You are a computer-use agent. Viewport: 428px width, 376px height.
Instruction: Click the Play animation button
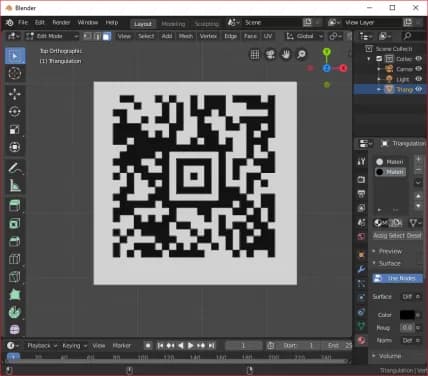click(191, 346)
